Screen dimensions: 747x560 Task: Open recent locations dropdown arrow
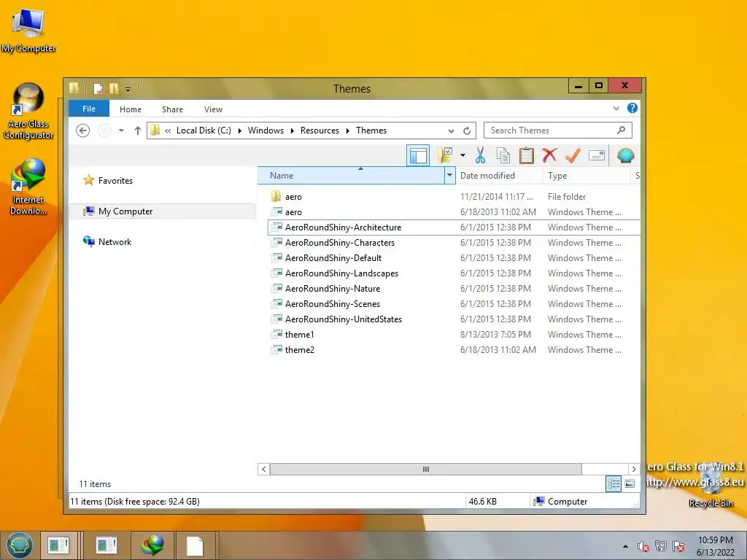coord(122,131)
